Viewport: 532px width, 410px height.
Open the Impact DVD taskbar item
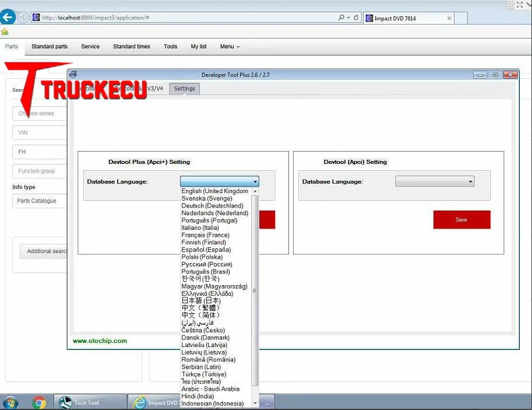point(154,402)
